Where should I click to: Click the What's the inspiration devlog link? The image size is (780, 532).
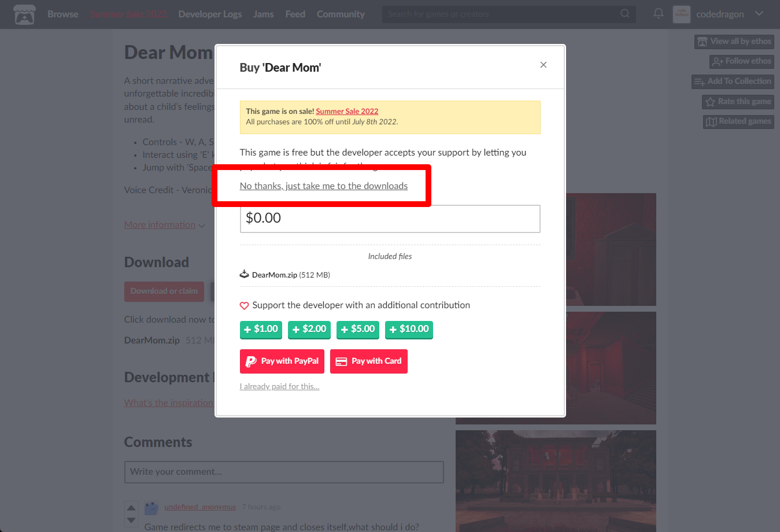point(169,402)
